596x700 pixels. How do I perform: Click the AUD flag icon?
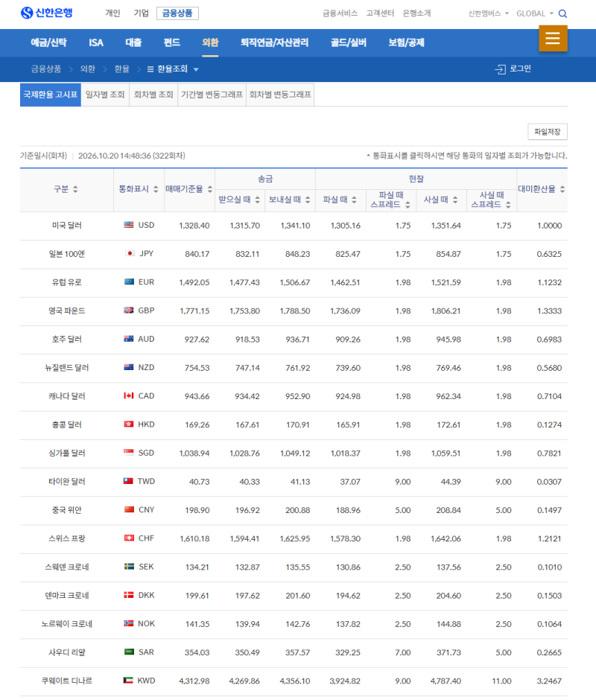point(129,339)
